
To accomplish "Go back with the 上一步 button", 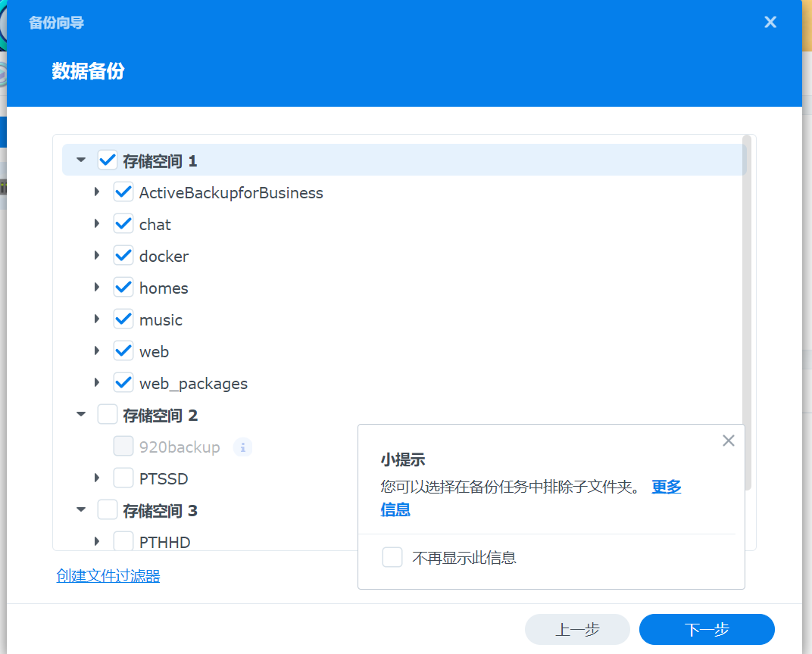I will 577,629.
